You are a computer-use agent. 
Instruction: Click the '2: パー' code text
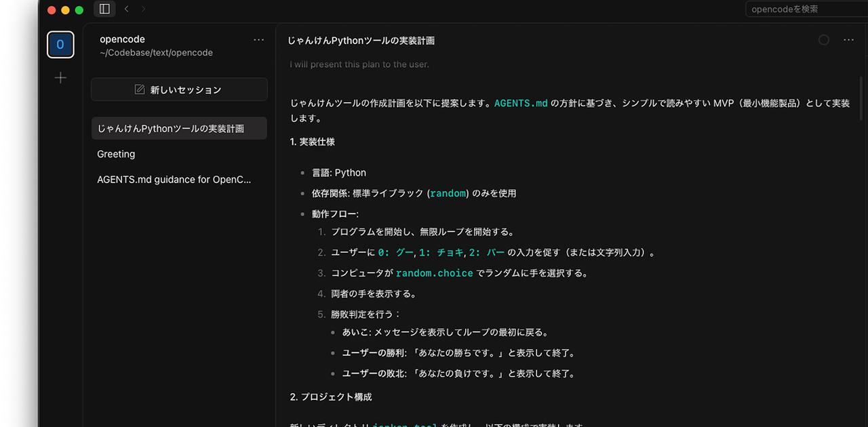(487, 253)
